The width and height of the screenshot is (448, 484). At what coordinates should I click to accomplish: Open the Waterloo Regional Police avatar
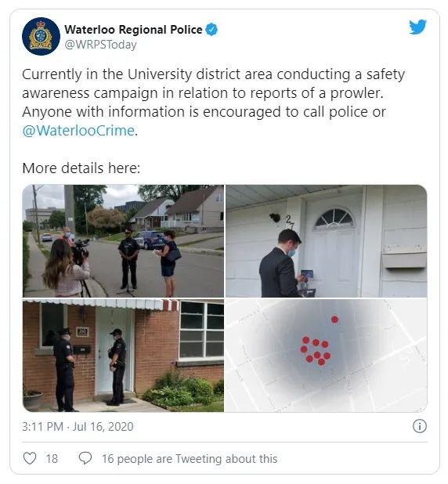point(41,36)
